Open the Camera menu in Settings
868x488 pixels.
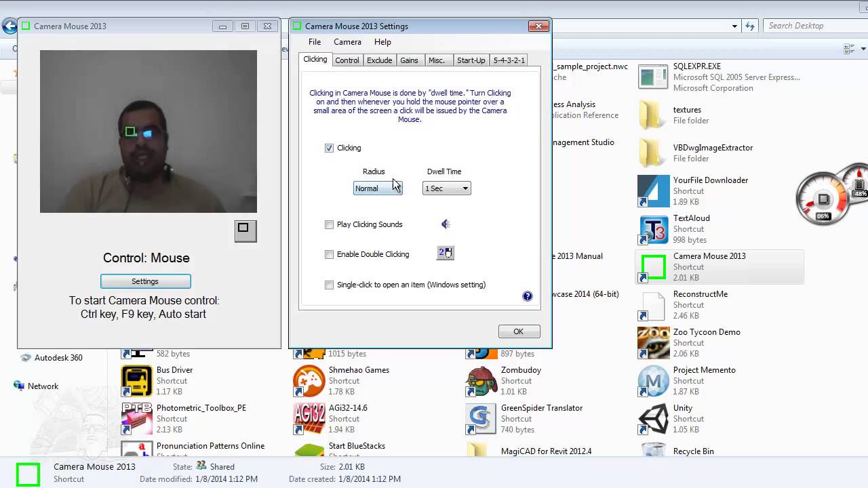pyautogui.click(x=347, y=42)
